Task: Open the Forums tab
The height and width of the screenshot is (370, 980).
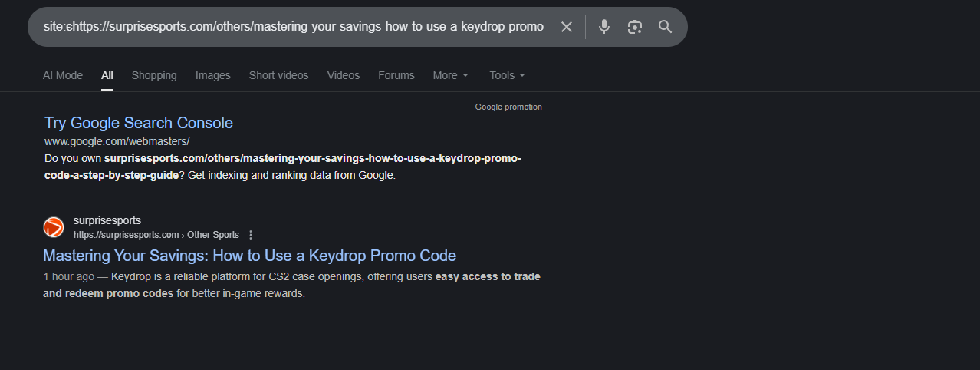Action: [396, 75]
